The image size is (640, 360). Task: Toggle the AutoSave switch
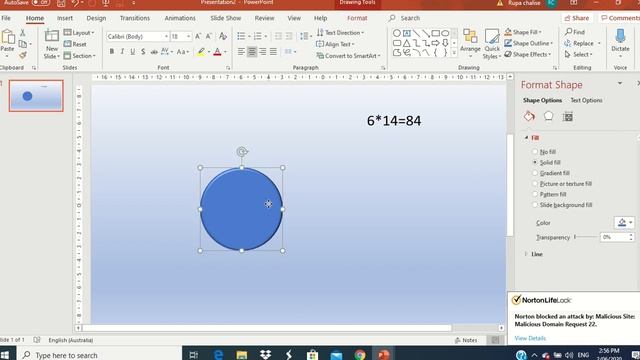tap(40, 2)
